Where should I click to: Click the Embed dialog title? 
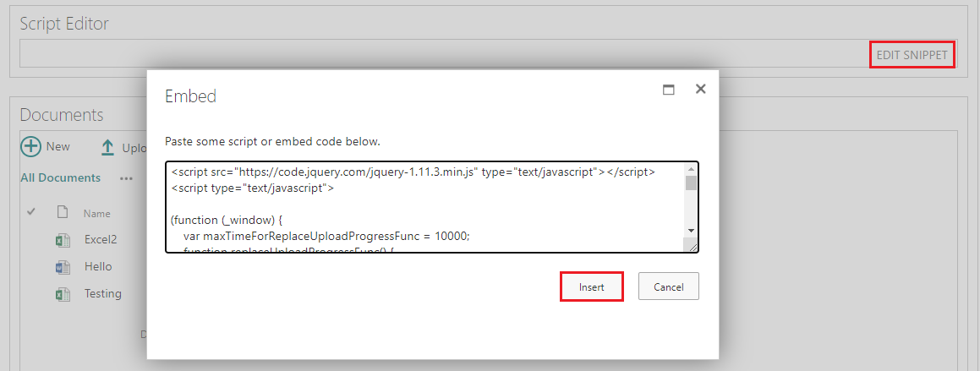point(190,96)
